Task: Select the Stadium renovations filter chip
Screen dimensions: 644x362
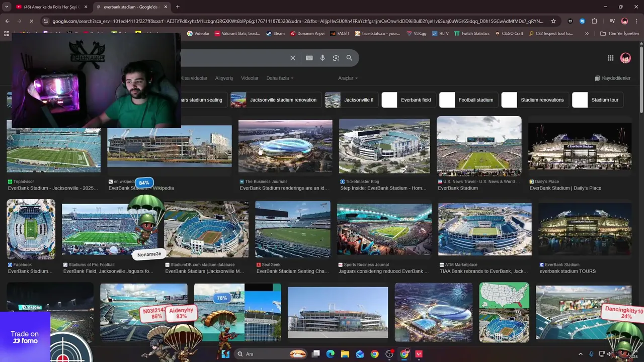Action: coord(535,100)
